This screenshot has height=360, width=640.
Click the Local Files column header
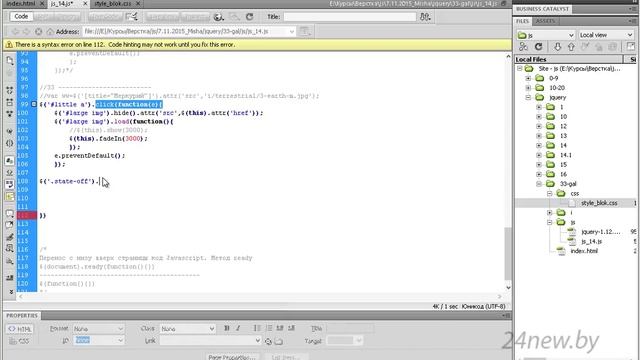pyautogui.click(x=569, y=59)
